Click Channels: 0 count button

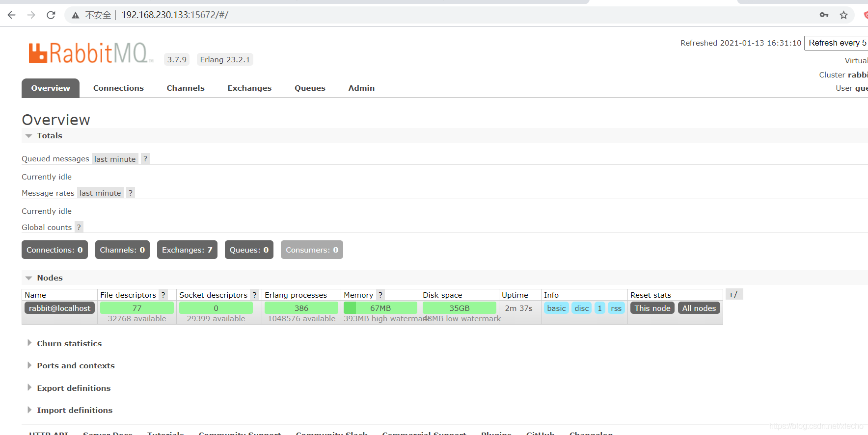point(122,250)
